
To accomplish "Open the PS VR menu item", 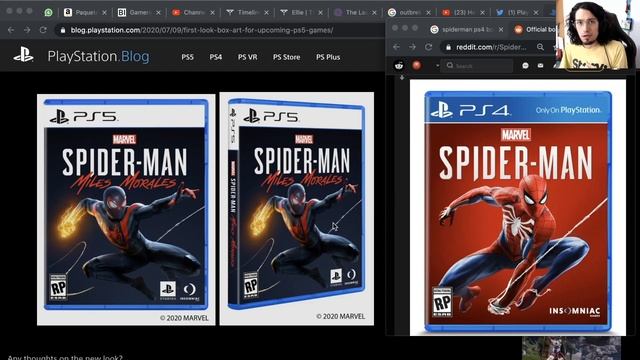I will click(247, 57).
